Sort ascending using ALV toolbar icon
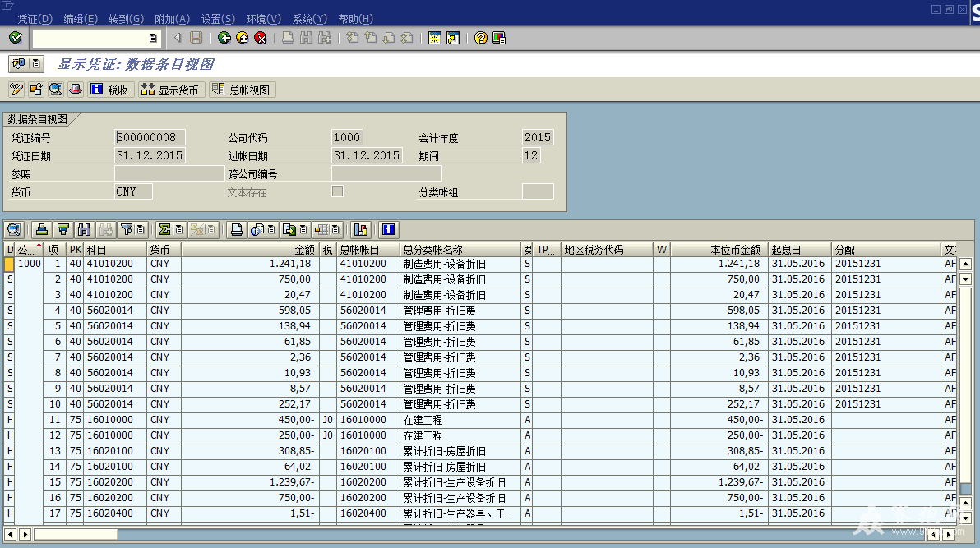Viewport: 980px width, 548px height. point(42,230)
